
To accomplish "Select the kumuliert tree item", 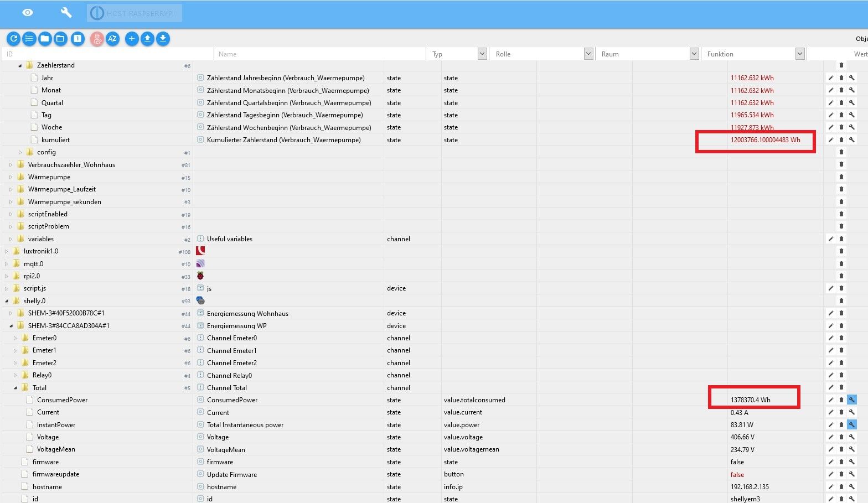I will 55,140.
